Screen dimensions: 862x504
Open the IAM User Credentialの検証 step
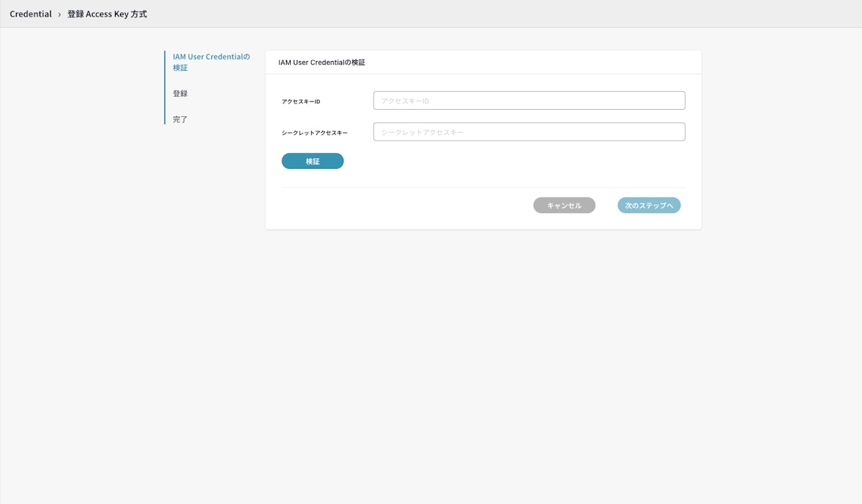point(211,62)
